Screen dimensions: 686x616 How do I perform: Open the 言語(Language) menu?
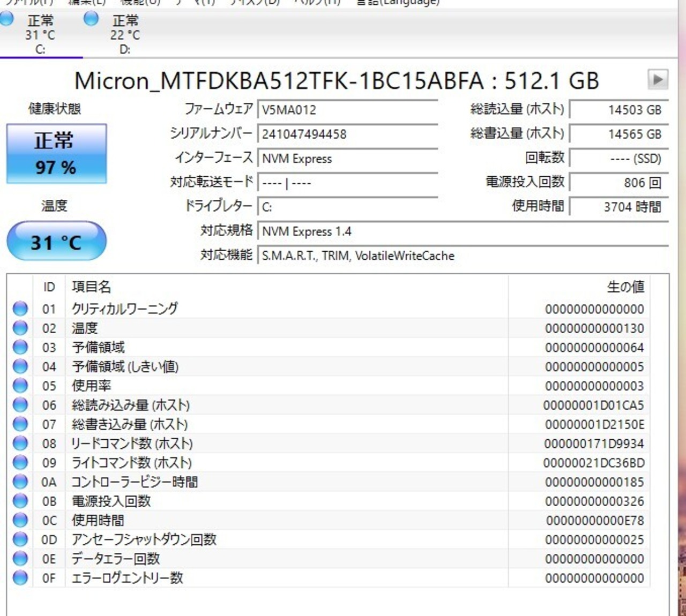tap(398, 2)
